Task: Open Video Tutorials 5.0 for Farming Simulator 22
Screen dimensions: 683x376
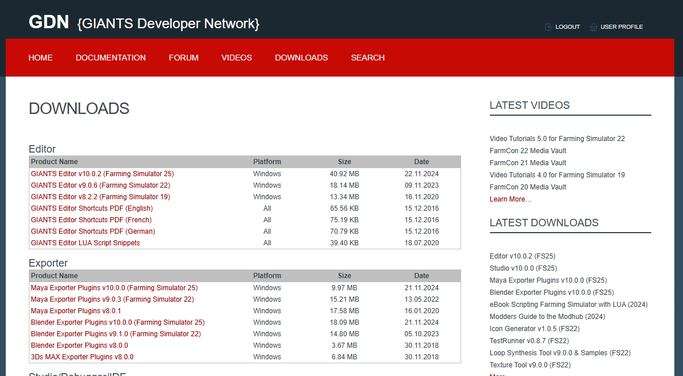Action: 557,139
